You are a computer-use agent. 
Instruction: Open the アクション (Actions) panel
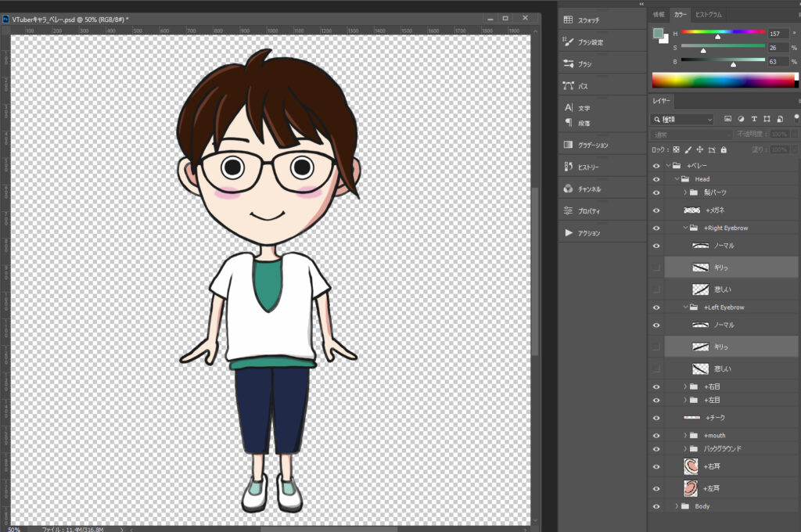[585, 232]
